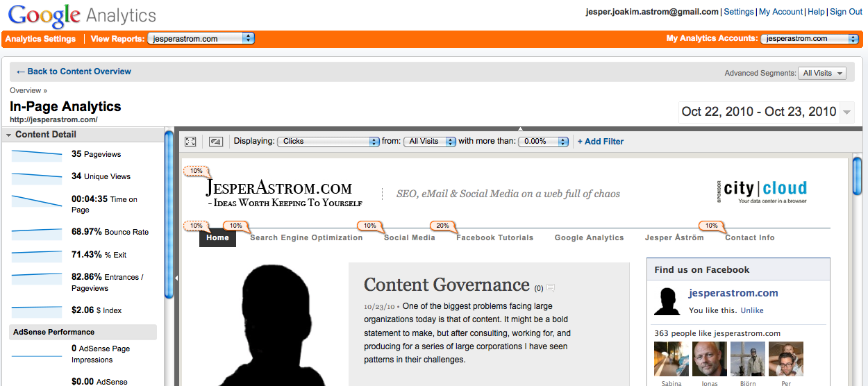The width and height of the screenshot is (868, 386).
Task: Click the '71.43% % Exit' metric
Action: pos(97,255)
